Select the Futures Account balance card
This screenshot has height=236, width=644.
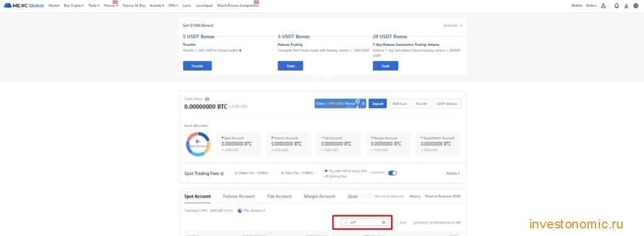[289, 144]
